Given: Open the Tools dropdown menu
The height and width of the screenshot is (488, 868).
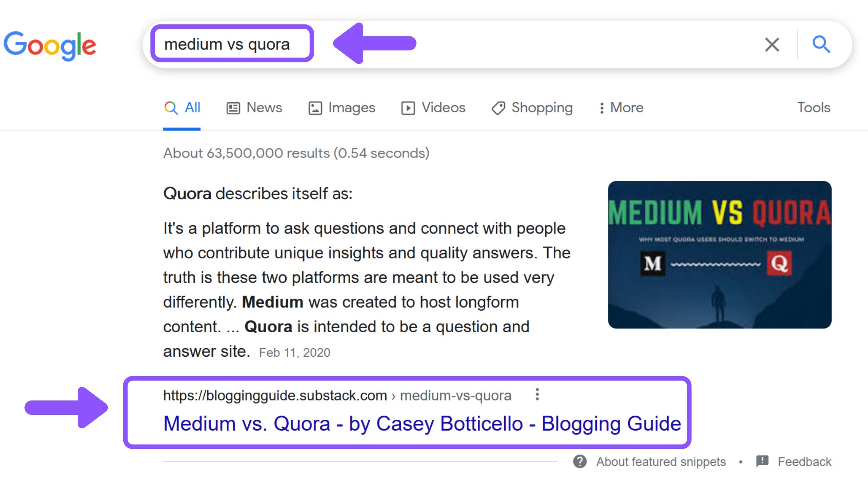Looking at the screenshot, I should tap(814, 107).
